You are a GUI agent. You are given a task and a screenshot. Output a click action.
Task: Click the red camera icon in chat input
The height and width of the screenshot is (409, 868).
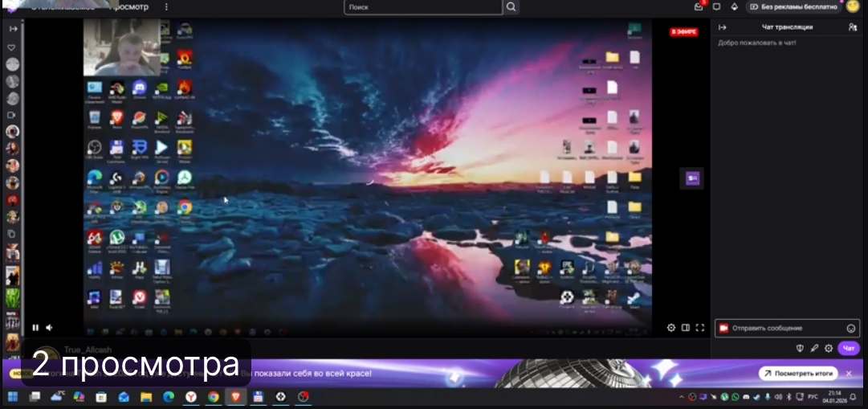[x=723, y=328]
